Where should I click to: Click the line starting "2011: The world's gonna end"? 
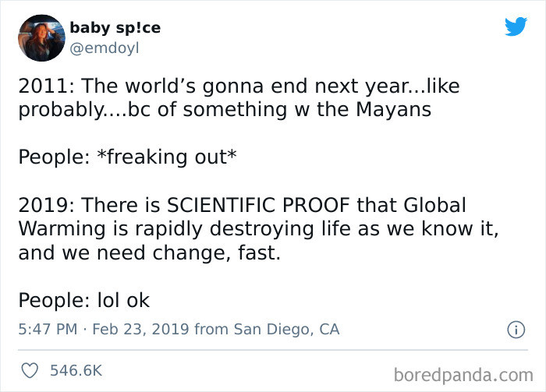pos(239,87)
